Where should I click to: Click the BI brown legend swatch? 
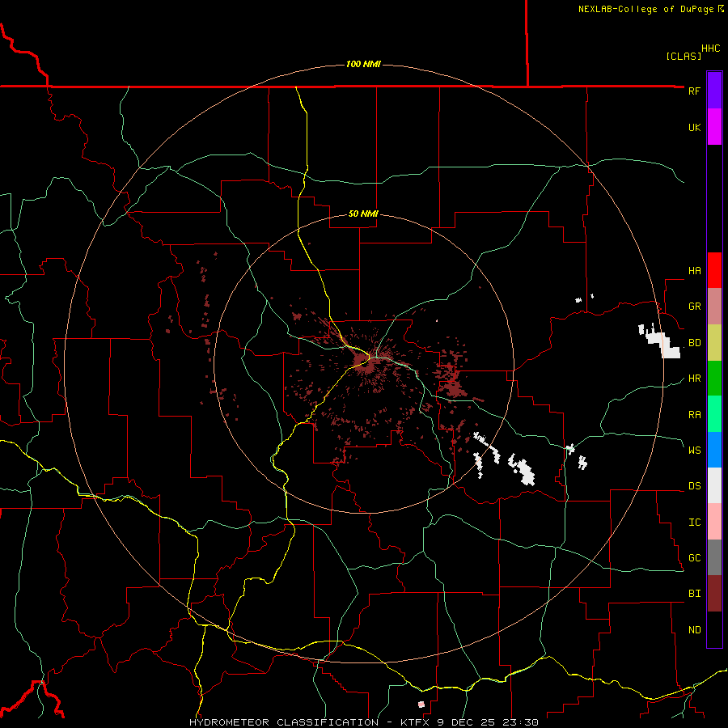[x=714, y=594]
